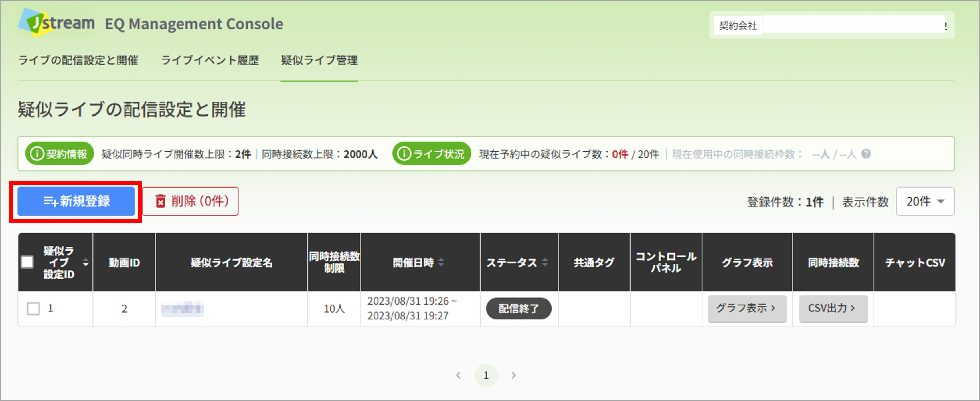Sort by 疑似ライブ設定ID column arrows

click(86, 262)
